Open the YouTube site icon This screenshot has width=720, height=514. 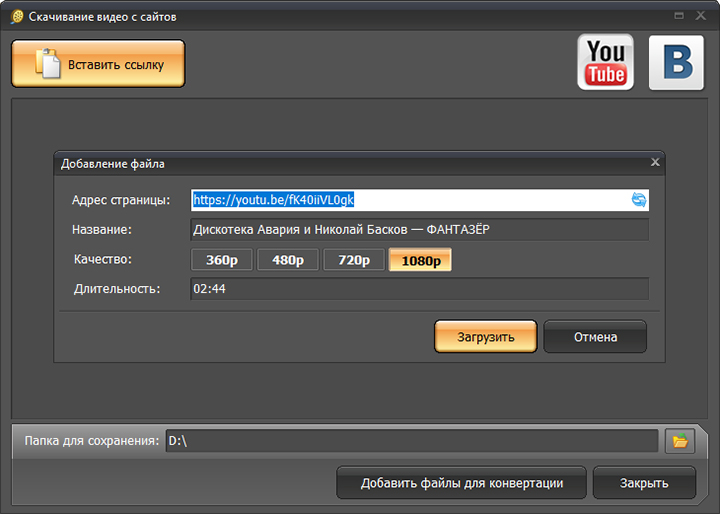tap(605, 63)
